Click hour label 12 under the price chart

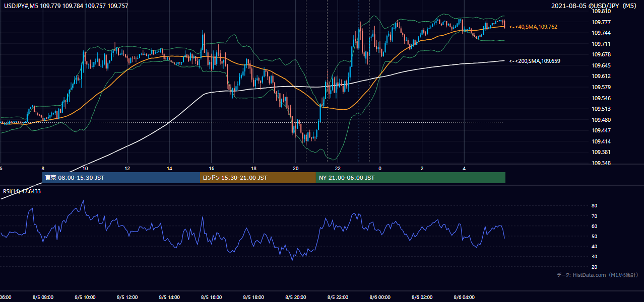pyautogui.click(x=127, y=169)
